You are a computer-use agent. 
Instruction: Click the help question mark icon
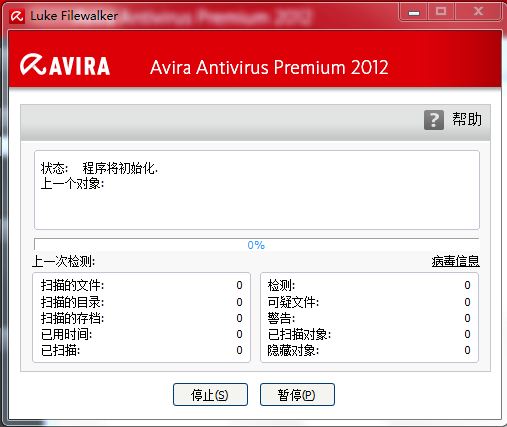434,120
